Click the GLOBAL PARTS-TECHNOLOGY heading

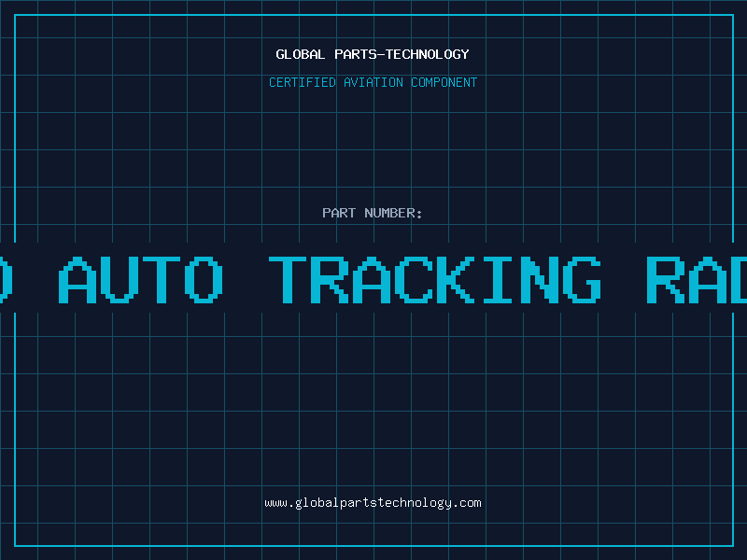click(373, 54)
